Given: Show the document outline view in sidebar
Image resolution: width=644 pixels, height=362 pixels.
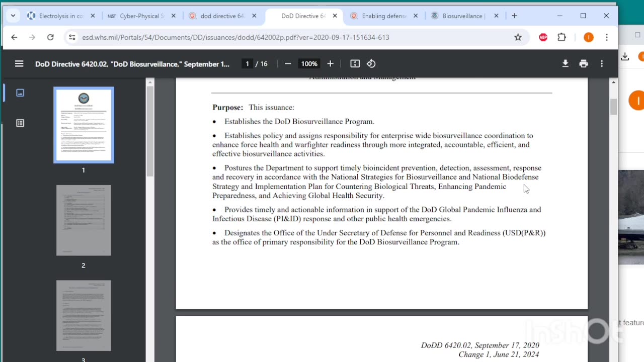Looking at the screenshot, I should click(x=20, y=123).
